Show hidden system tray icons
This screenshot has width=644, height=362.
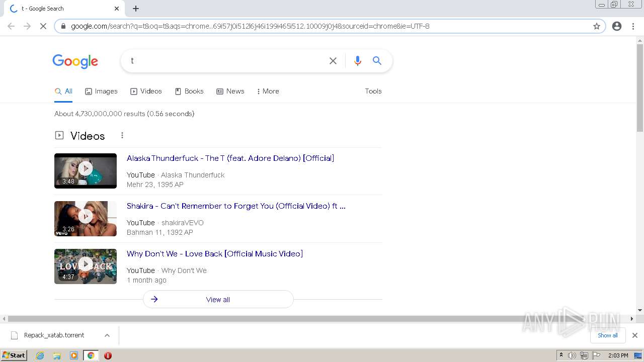[561, 355]
